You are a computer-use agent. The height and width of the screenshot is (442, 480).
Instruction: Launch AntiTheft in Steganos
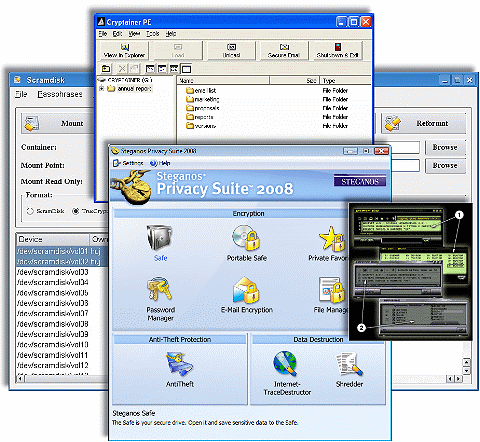[180, 369]
